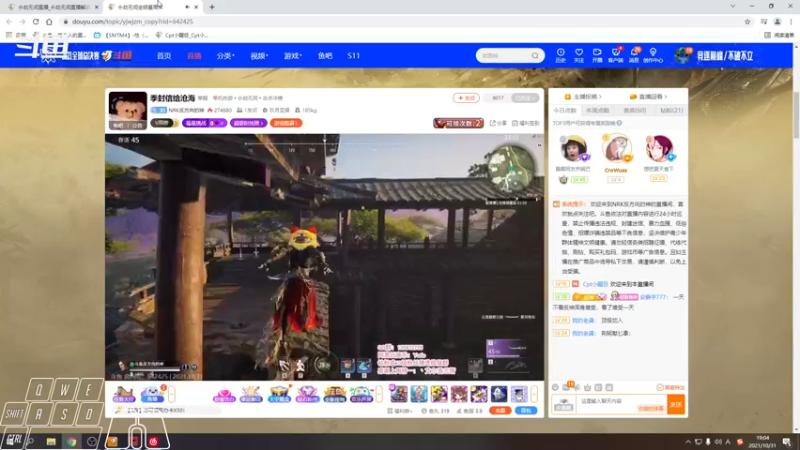Open File Explorer from the taskbar
Viewport: 800px width, 450px height.
pyautogui.click(x=51, y=441)
